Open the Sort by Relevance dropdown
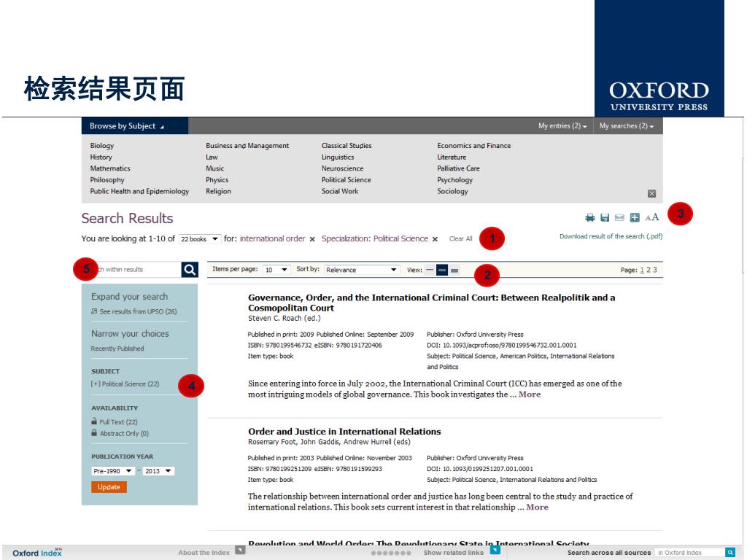 click(361, 270)
